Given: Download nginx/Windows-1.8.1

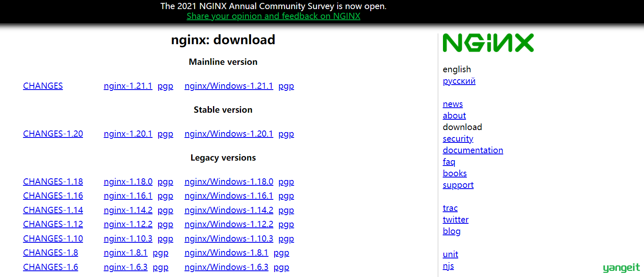Looking at the screenshot, I should tap(226, 253).
